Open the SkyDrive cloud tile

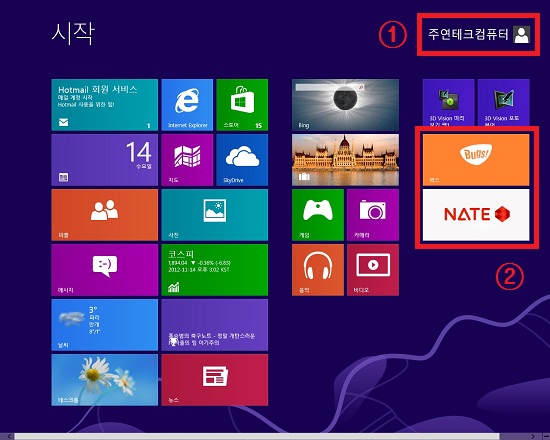(x=242, y=160)
